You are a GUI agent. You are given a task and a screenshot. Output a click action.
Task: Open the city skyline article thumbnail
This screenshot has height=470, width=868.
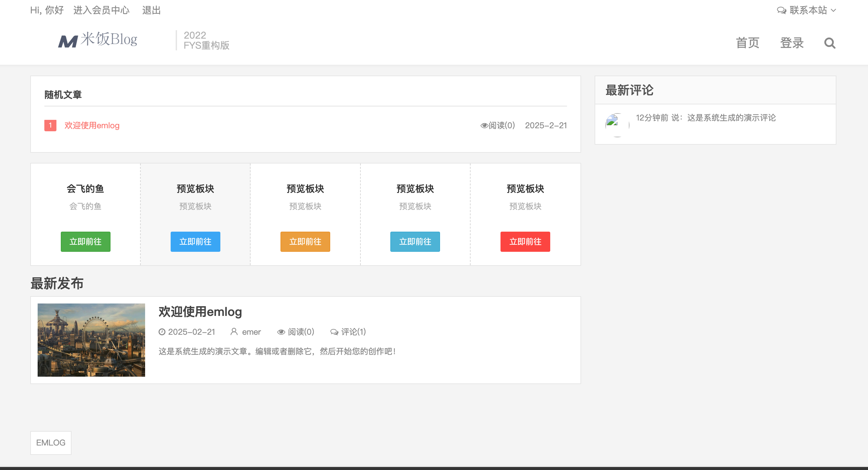[x=91, y=340]
